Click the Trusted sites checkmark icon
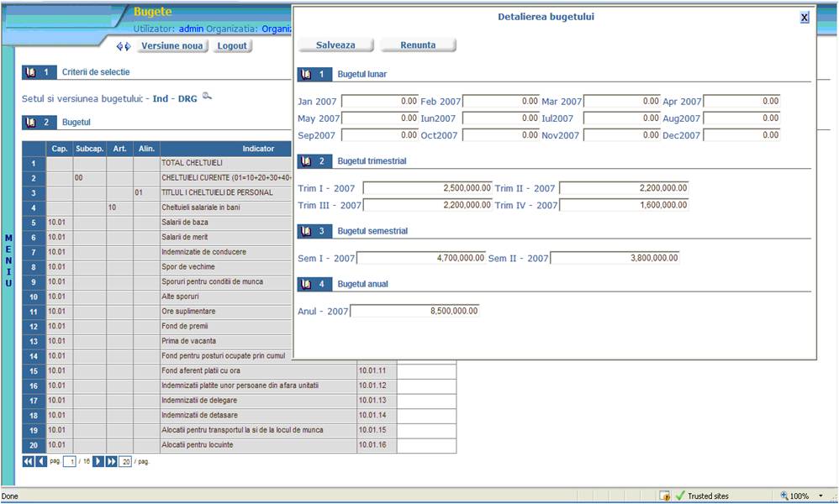 pyautogui.click(x=680, y=496)
